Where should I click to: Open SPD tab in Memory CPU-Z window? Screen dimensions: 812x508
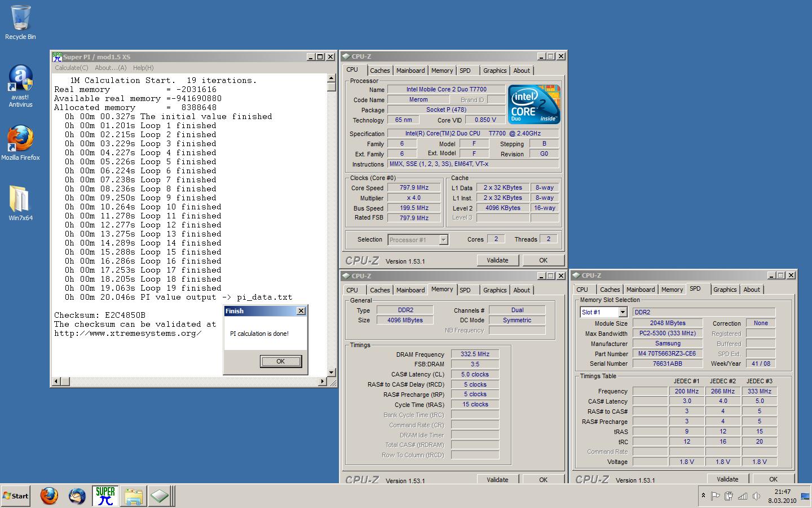465,290
